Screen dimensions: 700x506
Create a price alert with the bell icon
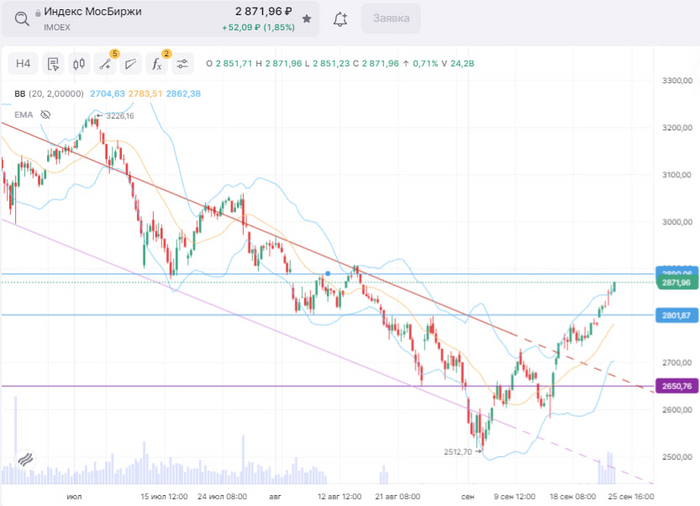click(340, 19)
